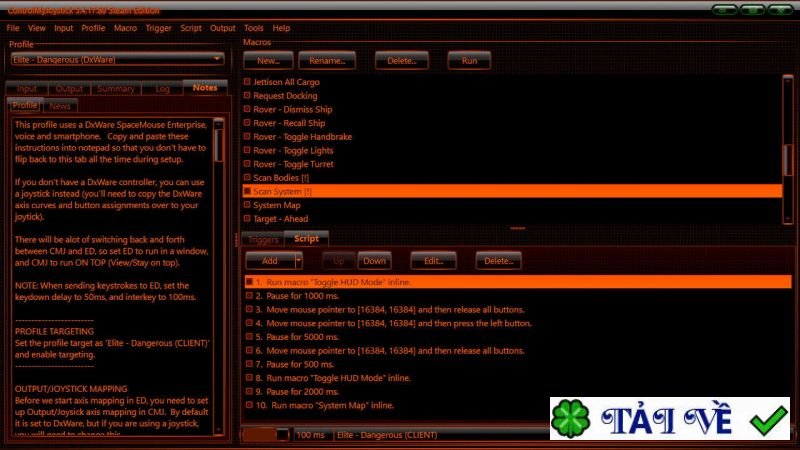Open the Trigger menu
This screenshot has height=450, width=800.
pyautogui.click(x=158, y=28)
